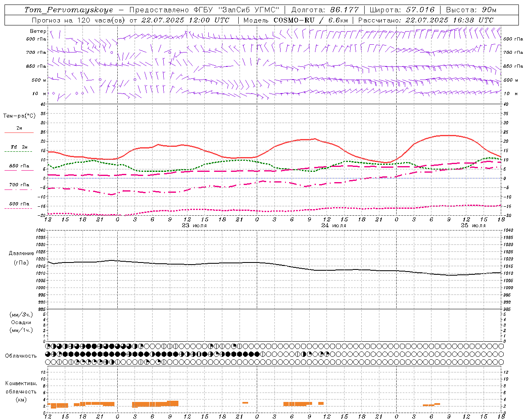The image size is (525, 420).
Task: Click the longitude value Долгота: 86.177
Action: click(x=325, y=10)
